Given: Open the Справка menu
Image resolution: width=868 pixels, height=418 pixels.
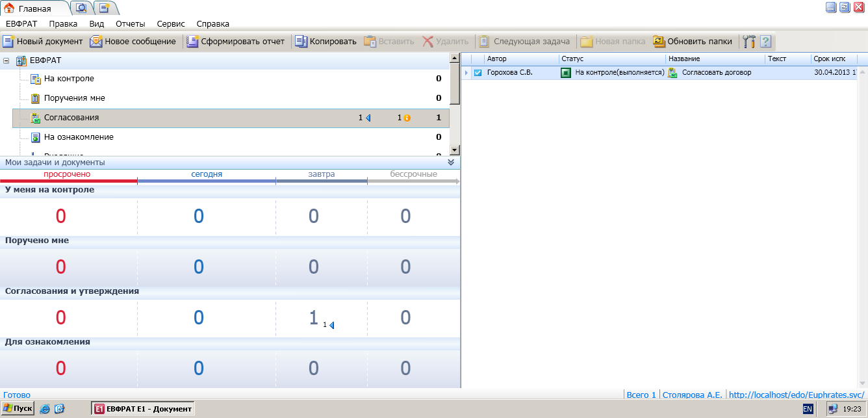Looking at the screenshot, I should coord(213,24).
